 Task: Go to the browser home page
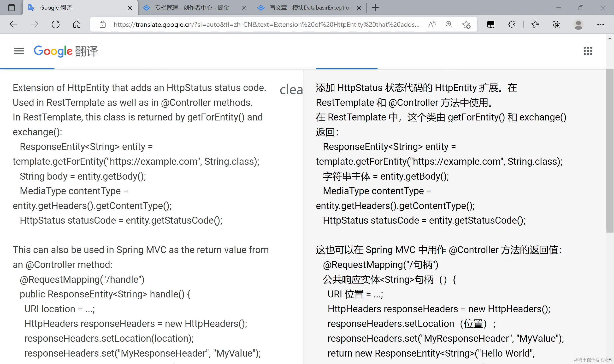click(77, 24)
